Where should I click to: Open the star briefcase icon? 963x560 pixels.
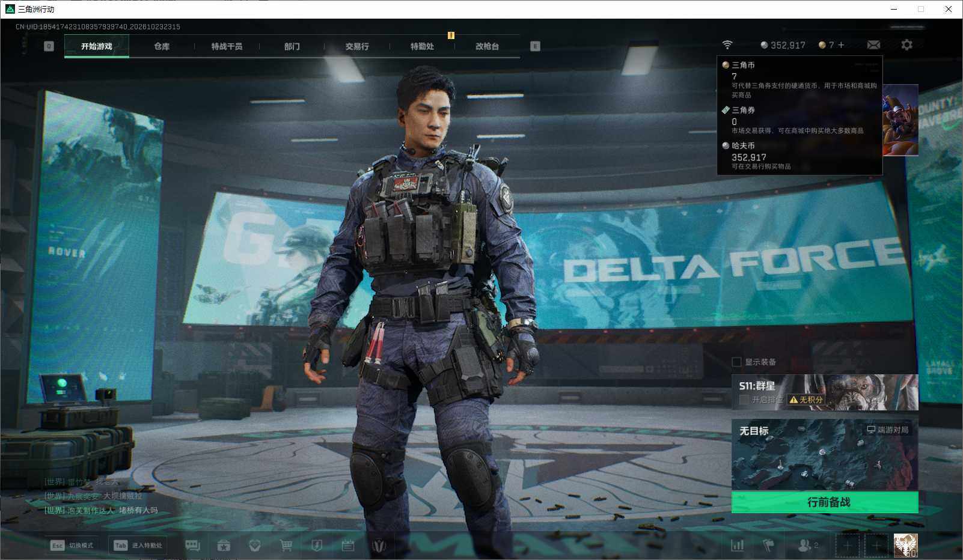click(x=224, y=546)
